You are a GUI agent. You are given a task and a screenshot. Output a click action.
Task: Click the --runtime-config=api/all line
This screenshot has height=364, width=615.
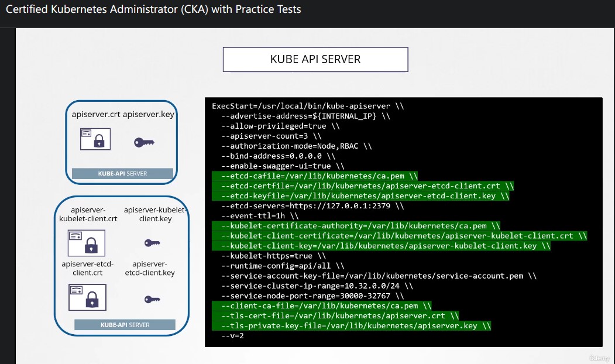(283, 266)
